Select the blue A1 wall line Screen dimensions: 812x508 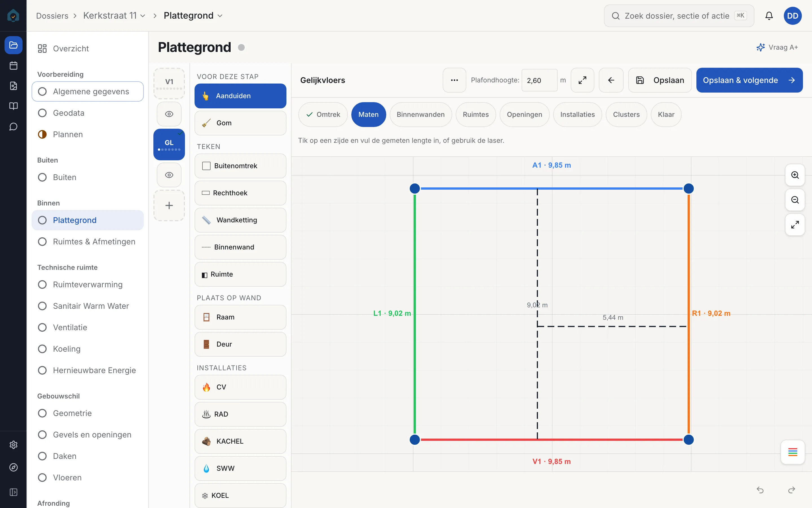551,189
